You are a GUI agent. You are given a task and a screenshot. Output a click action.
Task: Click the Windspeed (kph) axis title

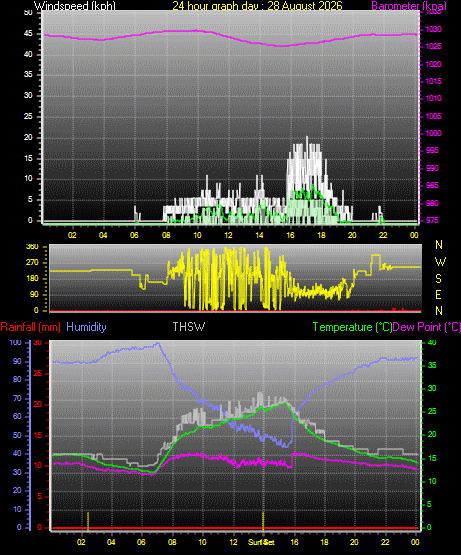(x=75, y=6)
